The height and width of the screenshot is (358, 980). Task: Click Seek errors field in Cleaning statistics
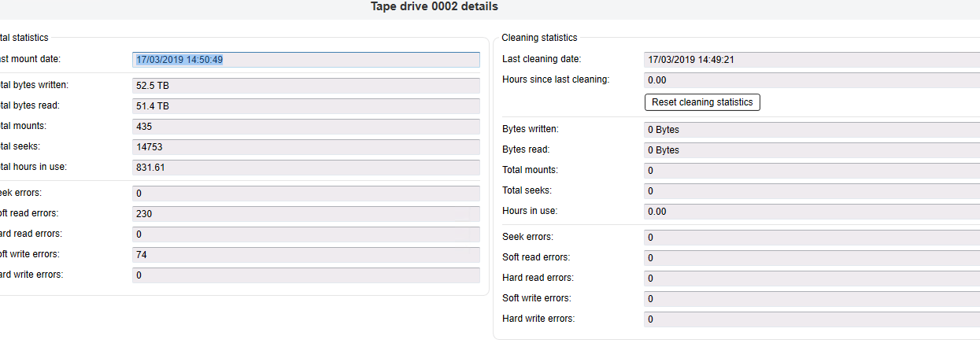811,238
